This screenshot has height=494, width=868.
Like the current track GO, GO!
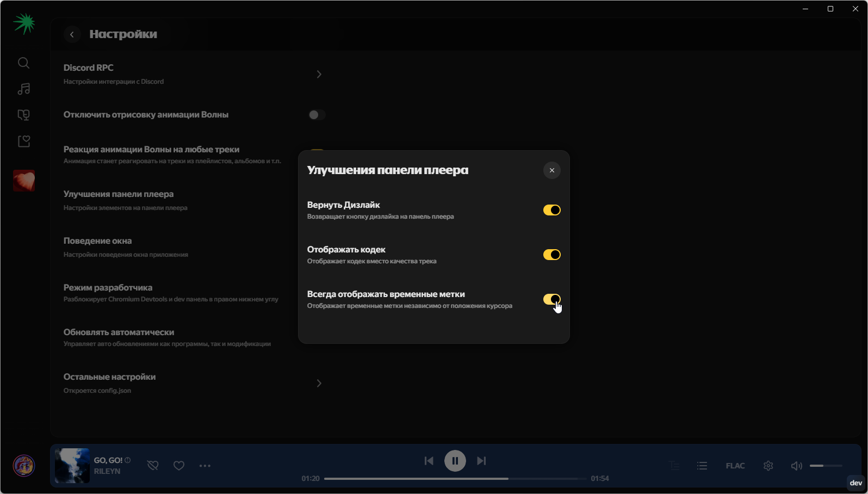pos(179,466)
